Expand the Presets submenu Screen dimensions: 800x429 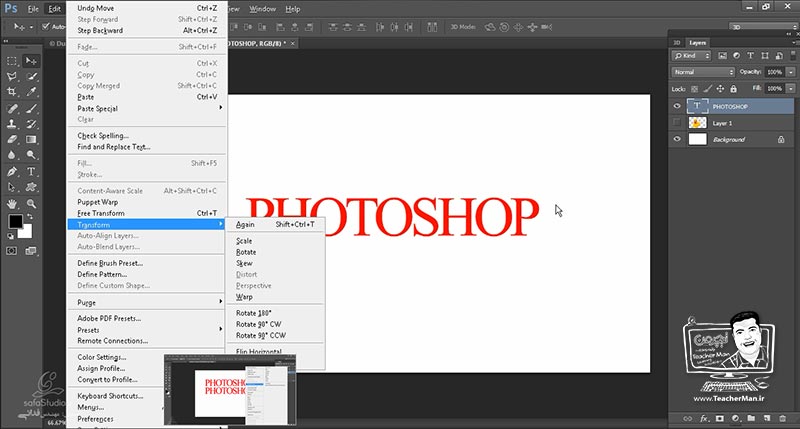pos(147,330)
